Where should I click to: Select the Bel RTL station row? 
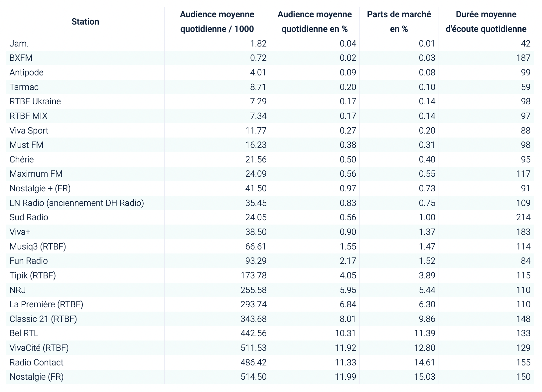point(24,333)
